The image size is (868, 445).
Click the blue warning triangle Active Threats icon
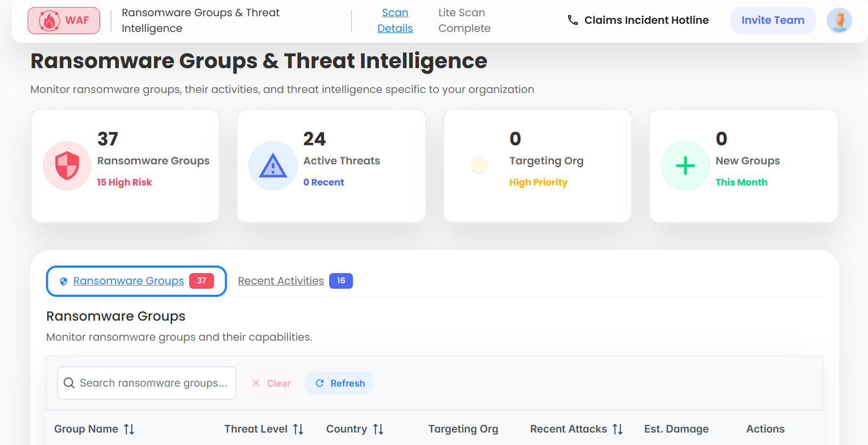tap(273, 165)
